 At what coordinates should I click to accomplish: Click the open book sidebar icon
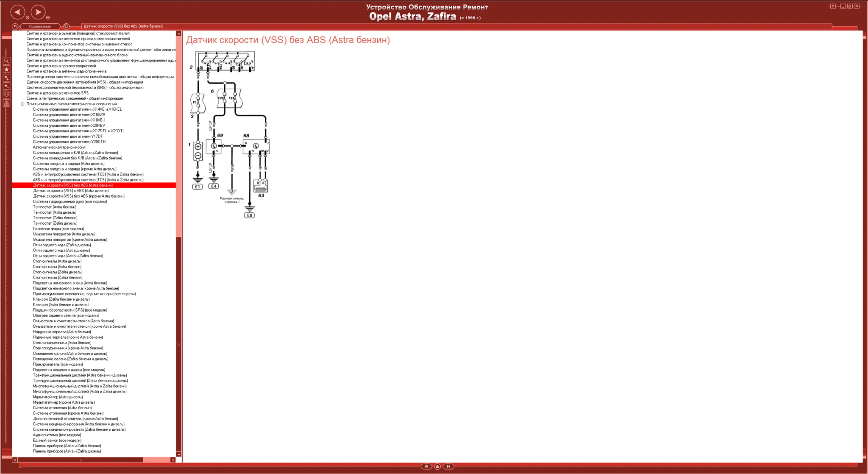[6, 94]
